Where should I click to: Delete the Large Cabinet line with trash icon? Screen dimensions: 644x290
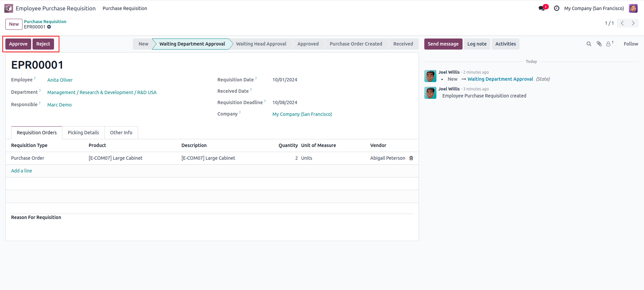[x=411, y=158]
